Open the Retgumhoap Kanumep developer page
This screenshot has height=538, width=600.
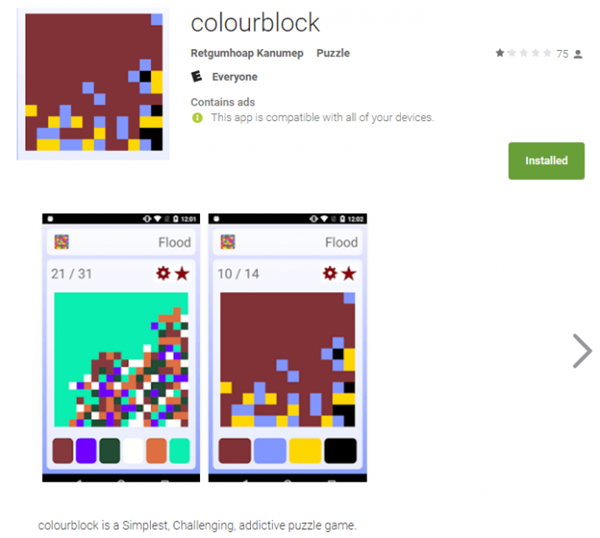(247, 53)
